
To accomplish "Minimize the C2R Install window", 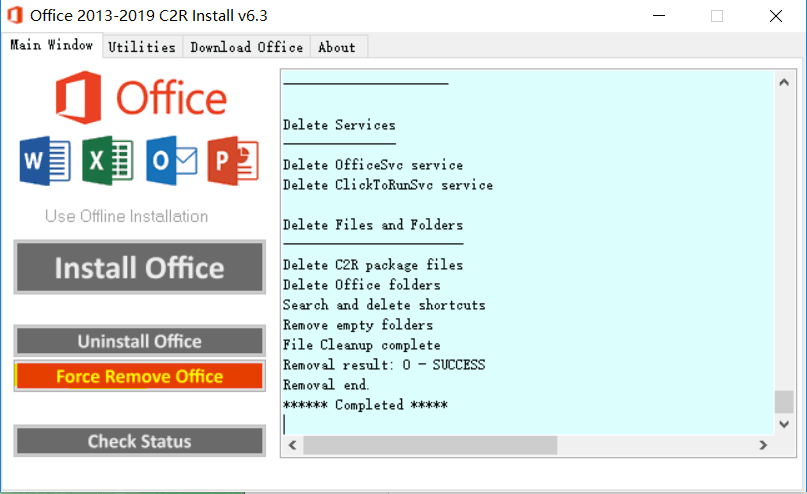I will click(659, 15).
